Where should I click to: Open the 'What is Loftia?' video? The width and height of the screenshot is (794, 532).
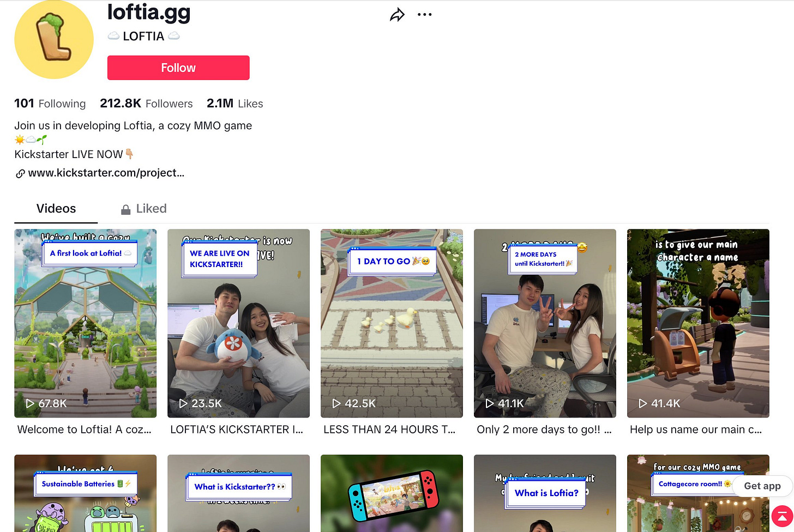click(x=545, y=493)
